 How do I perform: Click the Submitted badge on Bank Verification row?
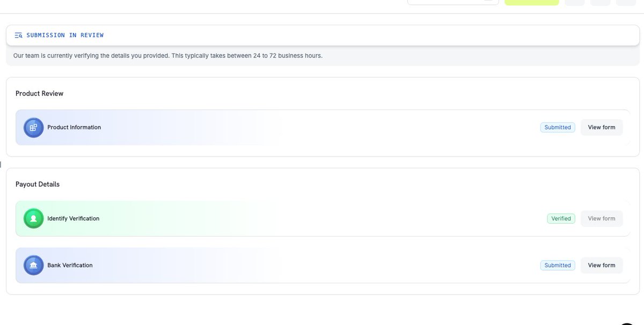[x=558, y=265]
